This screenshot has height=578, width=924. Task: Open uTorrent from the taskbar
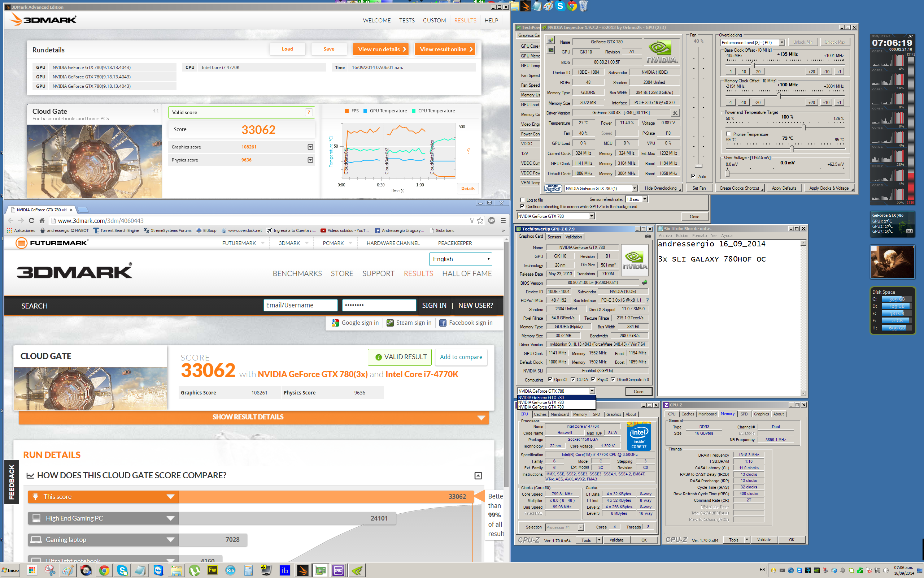(194, 570)
